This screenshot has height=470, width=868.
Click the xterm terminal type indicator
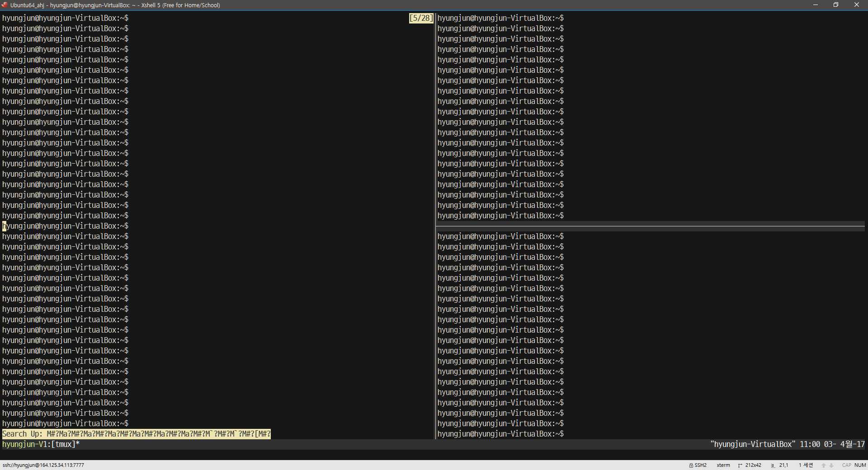tap(723, 465)
